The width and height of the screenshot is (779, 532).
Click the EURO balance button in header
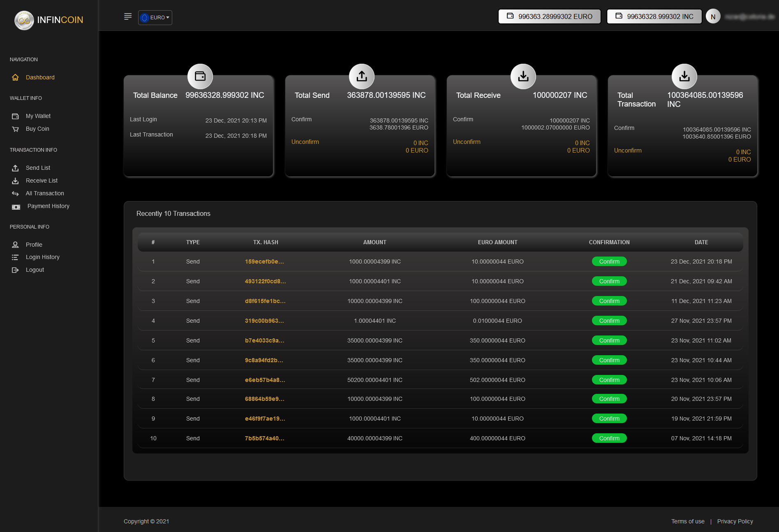click(x=549, y=16)
